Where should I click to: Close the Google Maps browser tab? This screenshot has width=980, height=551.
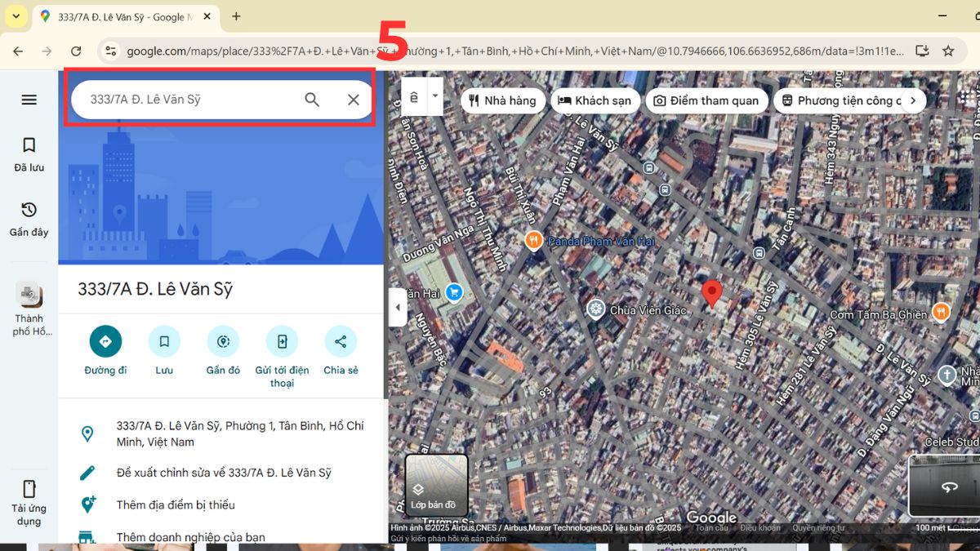pyautogui.click(x=206, y=16)
